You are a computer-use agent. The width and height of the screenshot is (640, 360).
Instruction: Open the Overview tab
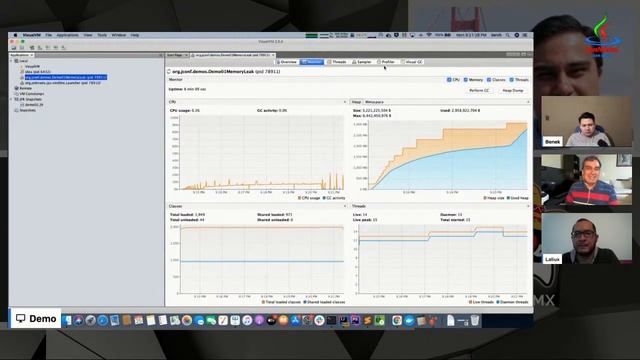(x=287, y=62)
